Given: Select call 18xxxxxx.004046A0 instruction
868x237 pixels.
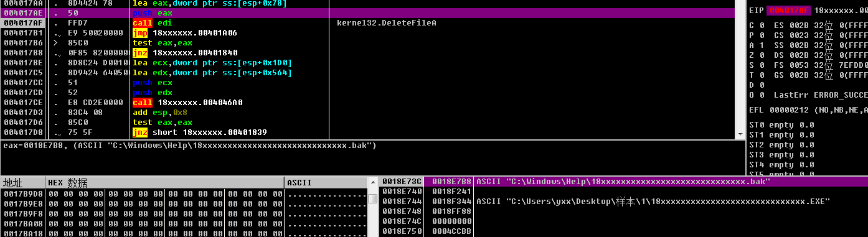Looking at the screenshot, I should (187, 103).
